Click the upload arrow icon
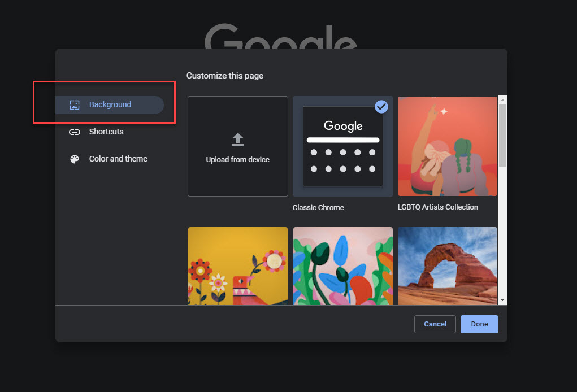577x392 pixels. coord(237,139)
